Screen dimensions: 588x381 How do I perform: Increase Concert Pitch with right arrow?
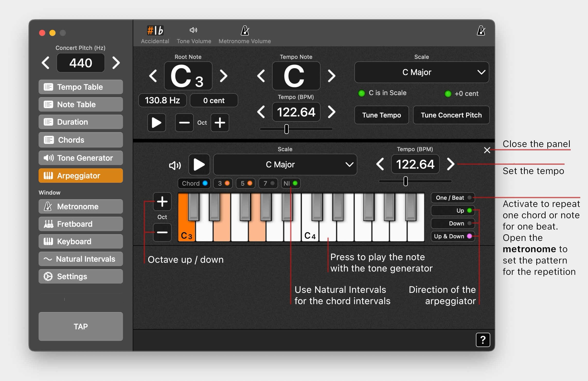pyautogui.click(x=116, y=63)
